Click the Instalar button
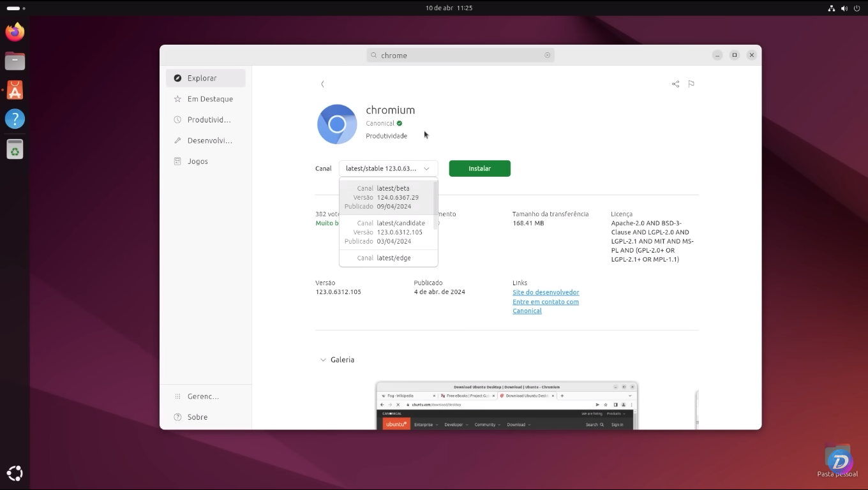This screenshot has height=490, width=868. 479,168
